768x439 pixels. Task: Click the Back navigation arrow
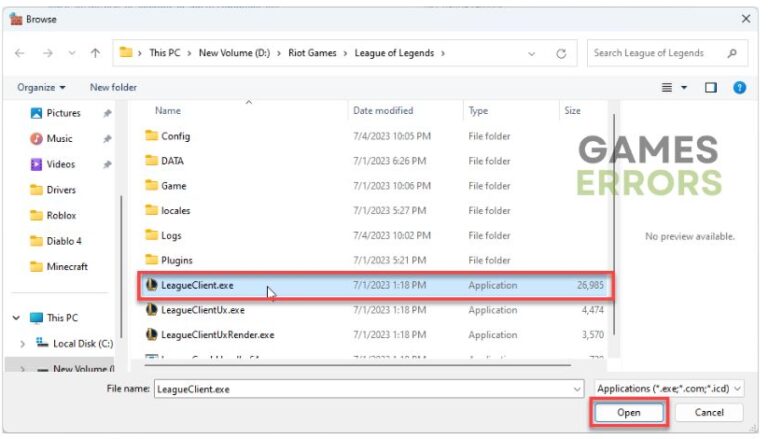[21, 53]
